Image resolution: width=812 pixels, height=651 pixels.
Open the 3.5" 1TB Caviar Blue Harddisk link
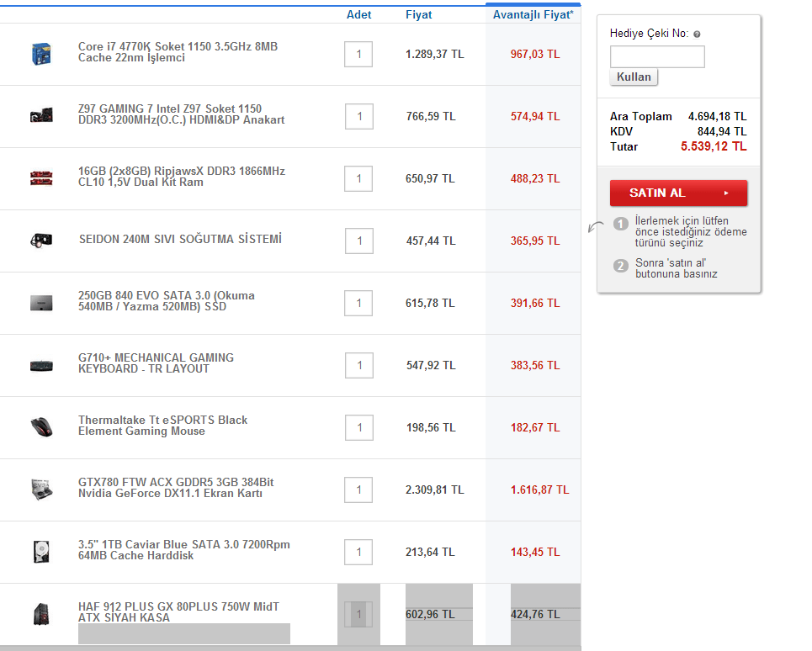(183, 549)
